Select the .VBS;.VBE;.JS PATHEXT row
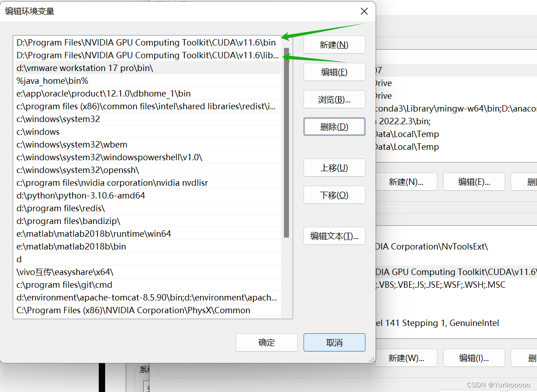This screenshot has width=537, height=392. [456, 285]
